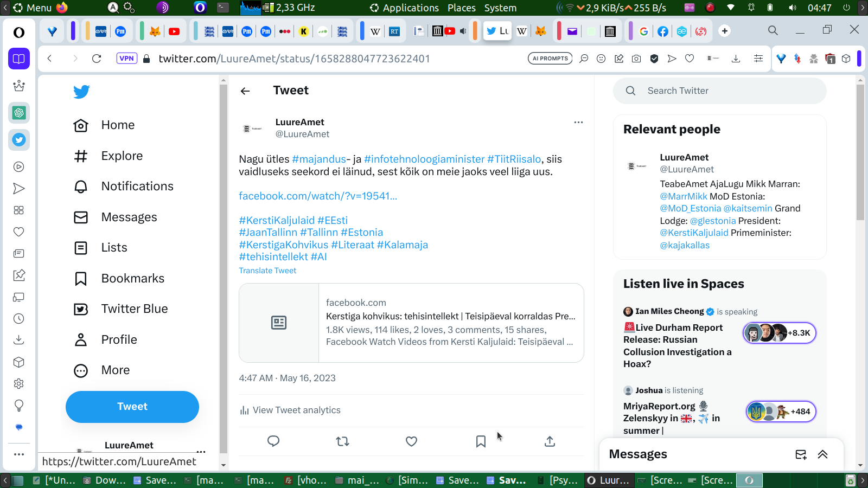Expand the More item in Twitter navigation
868x488 pixels.
pyautogui.click(x=102, y=370)
